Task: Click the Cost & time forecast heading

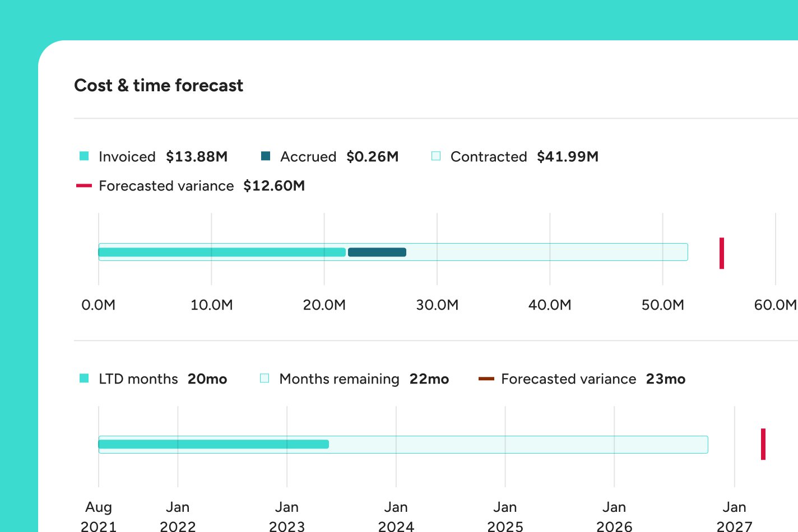Action: tap(159, 86)
